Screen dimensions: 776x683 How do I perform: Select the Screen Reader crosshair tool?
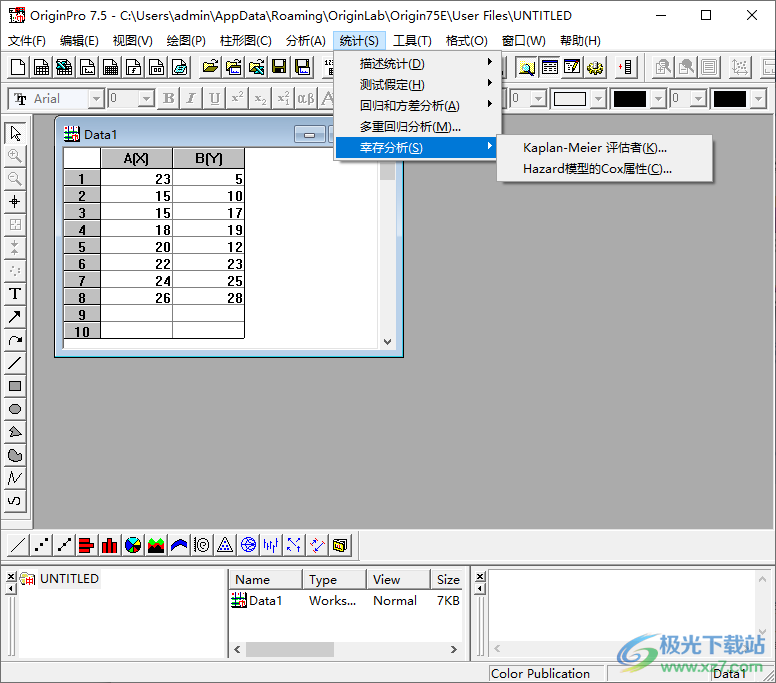click(15, 201)
